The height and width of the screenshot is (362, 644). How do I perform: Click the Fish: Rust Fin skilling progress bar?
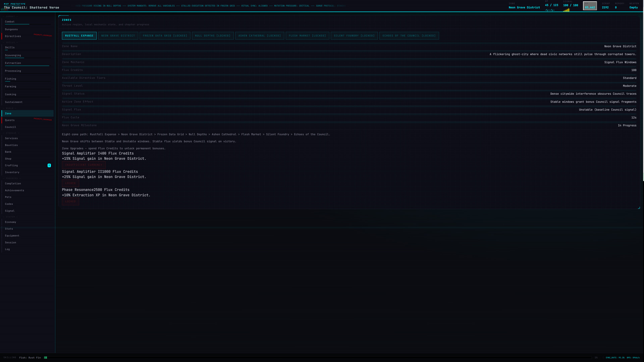pos(319,358)
